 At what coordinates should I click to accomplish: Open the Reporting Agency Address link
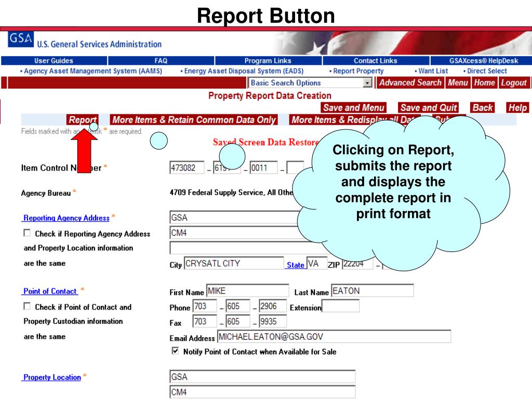[x=66, y=218]
